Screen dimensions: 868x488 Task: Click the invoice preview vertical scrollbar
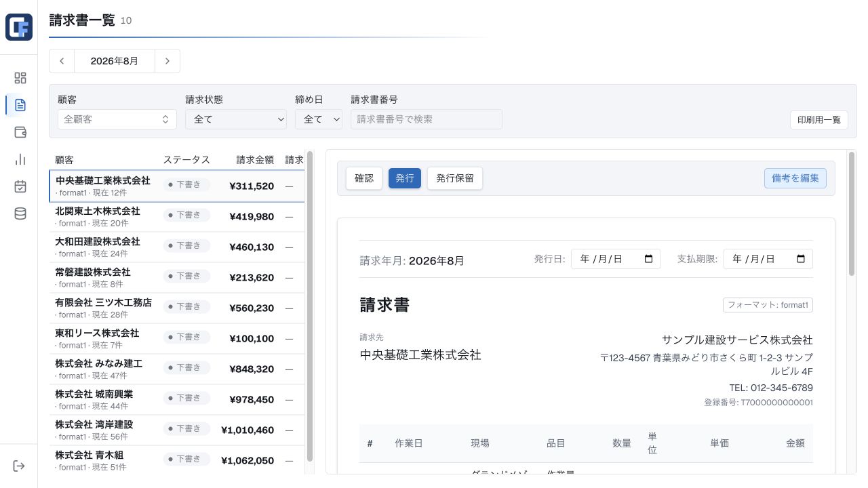coord(852,213)
